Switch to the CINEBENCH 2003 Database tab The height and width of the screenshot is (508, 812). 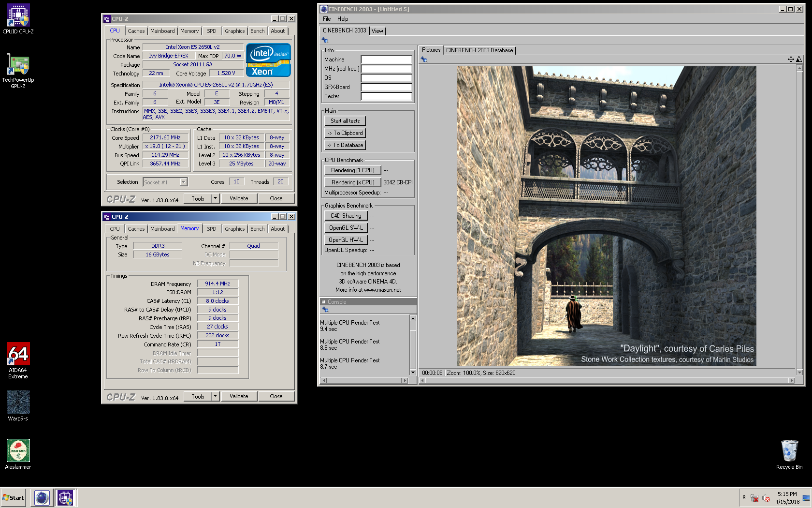click(479, 50)
